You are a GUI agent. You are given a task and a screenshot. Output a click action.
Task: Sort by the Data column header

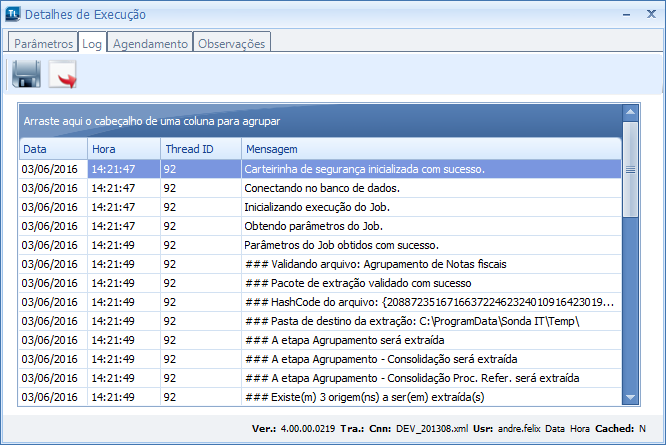coord(52,149)
